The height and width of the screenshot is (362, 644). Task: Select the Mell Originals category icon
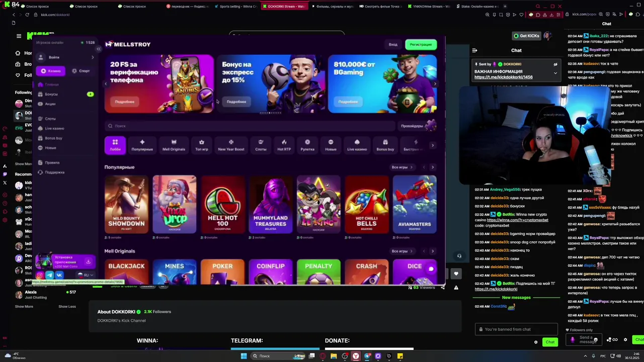(x=174, y=145)
